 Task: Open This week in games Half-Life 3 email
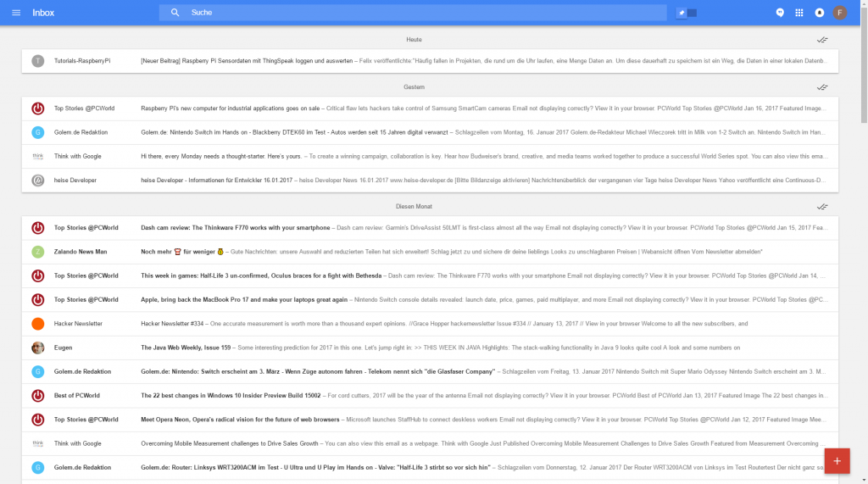pyautogui.click(x=430, y=275)
